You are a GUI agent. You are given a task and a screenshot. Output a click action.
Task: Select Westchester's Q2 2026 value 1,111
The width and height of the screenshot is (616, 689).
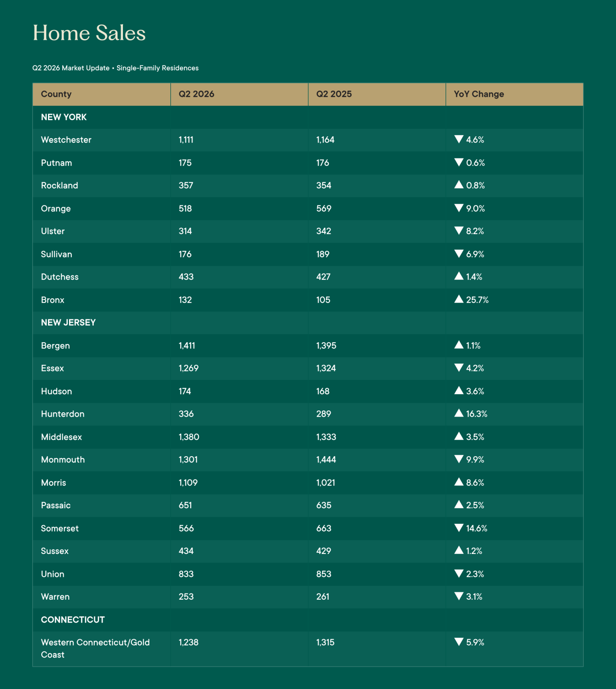click(186, 140)
